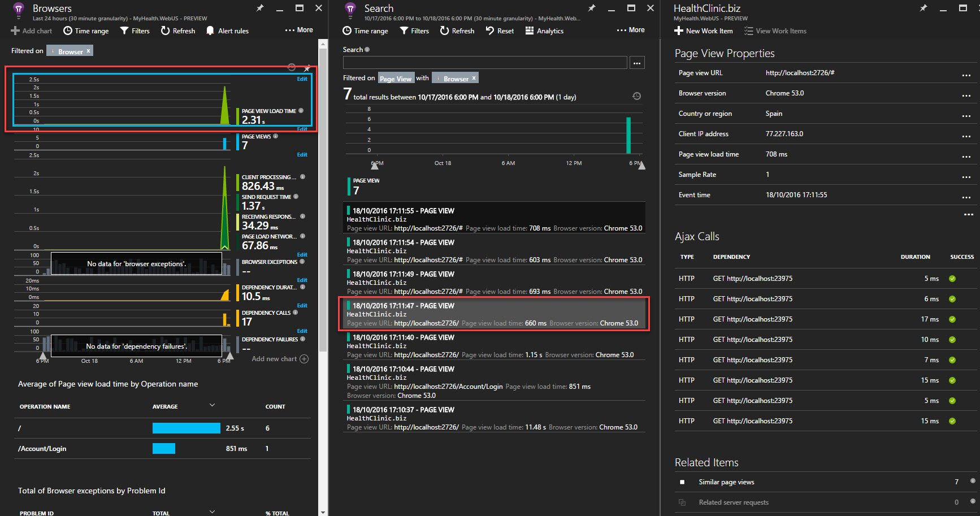Click the Search text input field
The height and width of the screenshot is (516, 980).
[485, 63]
